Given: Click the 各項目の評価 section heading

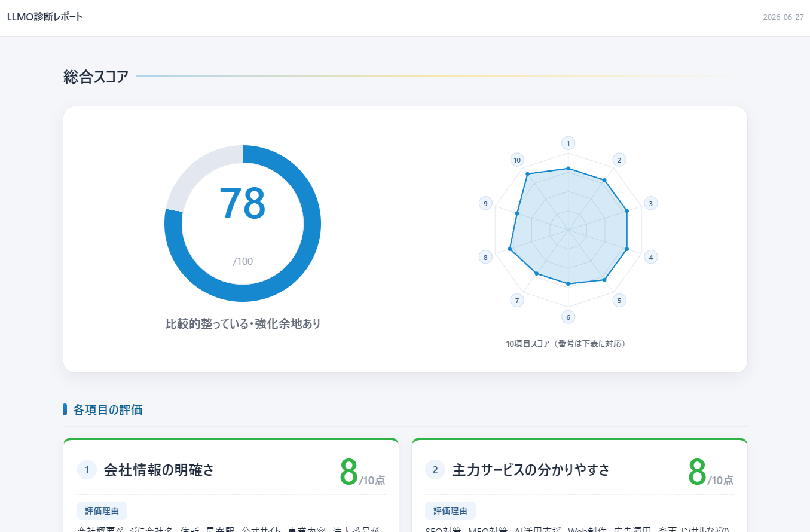Looking at the screenshot, I should point(108,410).
